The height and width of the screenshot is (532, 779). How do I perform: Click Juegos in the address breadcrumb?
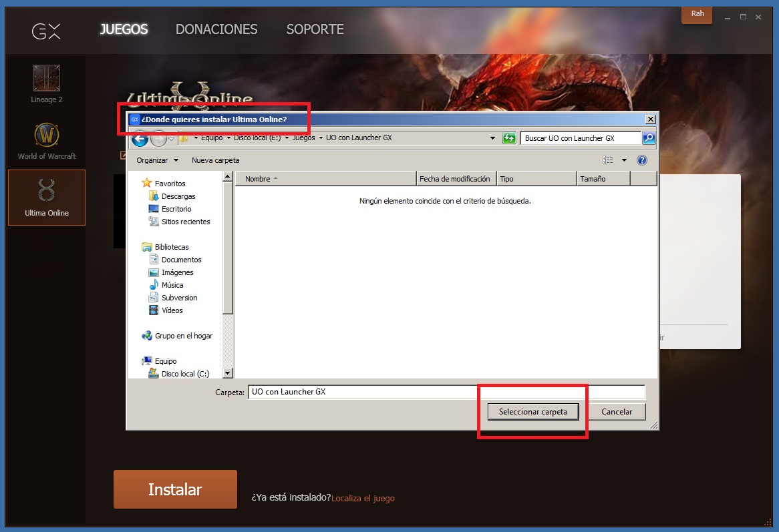coord(303,138)
